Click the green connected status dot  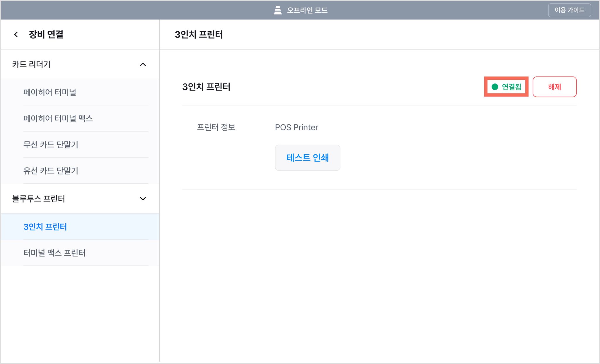pos(495,87)
